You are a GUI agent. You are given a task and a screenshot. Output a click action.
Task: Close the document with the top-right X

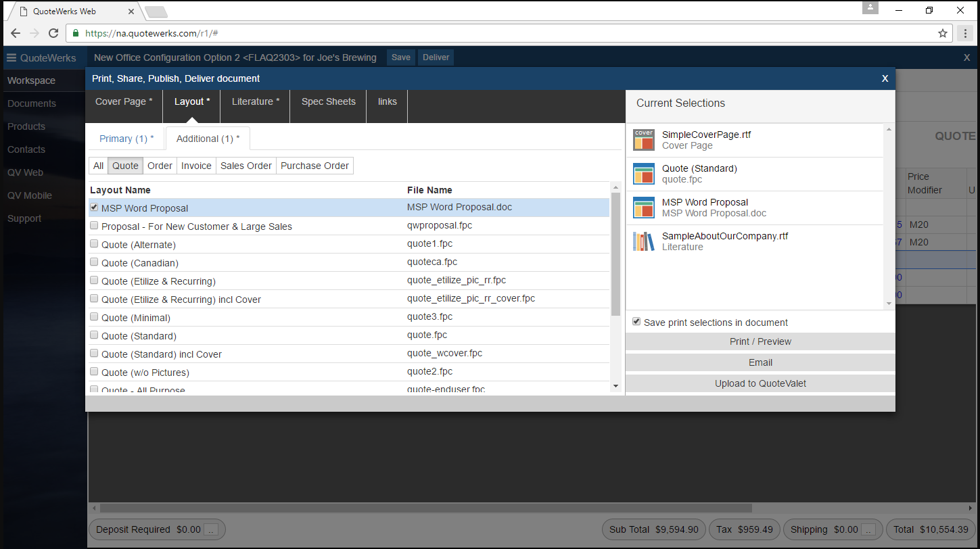[967, 57]
